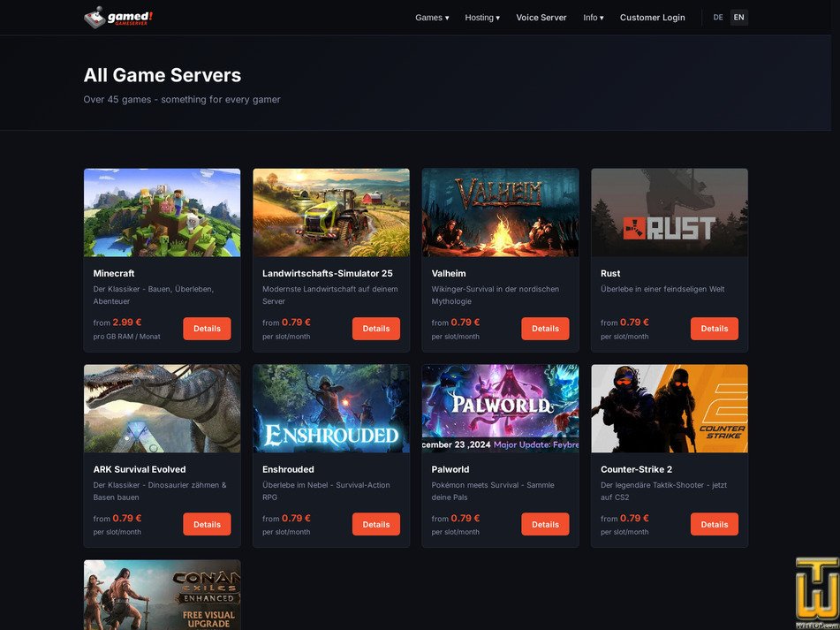Click 'pro GB RAM / Monat' text
Image resolution: width=840 pixels, height=630 pixels.
[x=126, y=337]
